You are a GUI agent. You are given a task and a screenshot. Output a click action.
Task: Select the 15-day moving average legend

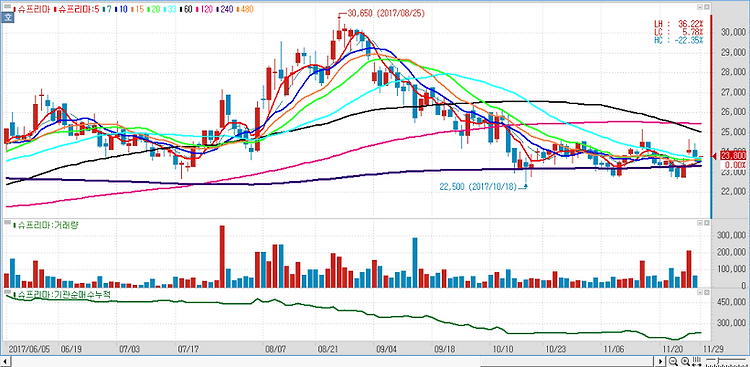(x=138, y=9)
